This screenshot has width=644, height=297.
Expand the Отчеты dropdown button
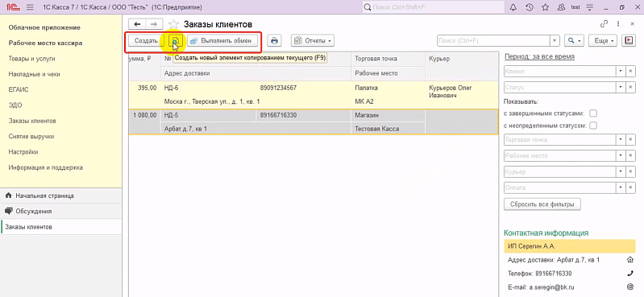(x=313, y=40)
